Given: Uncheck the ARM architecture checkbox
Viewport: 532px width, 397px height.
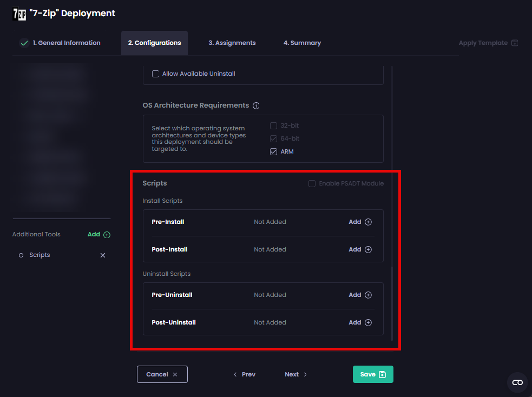Looking at the screenshot, I should click(273, 151).
